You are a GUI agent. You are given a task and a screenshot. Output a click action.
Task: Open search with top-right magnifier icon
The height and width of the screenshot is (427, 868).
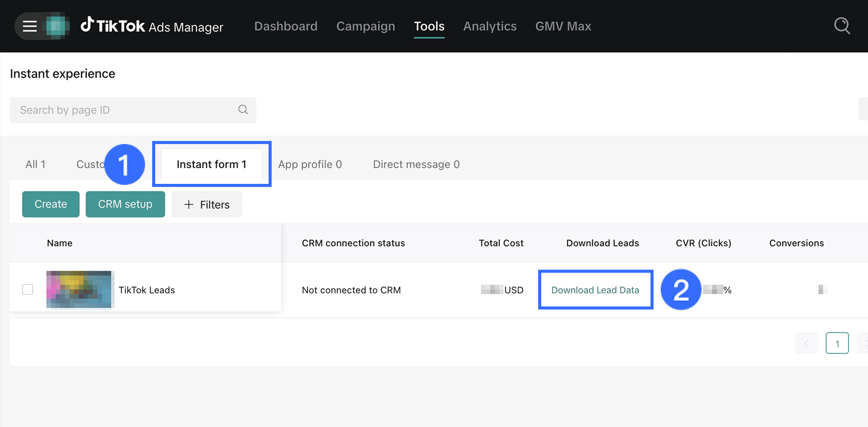click(841, 26)
